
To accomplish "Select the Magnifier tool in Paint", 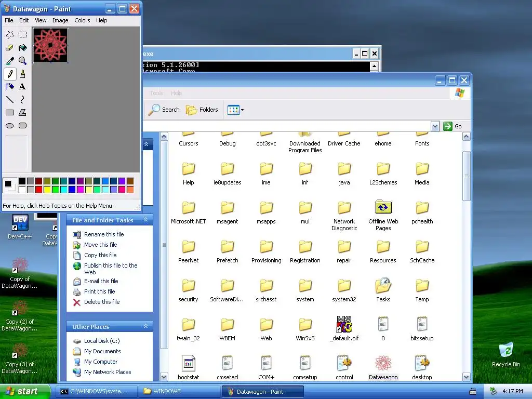I will pos(23,61).
